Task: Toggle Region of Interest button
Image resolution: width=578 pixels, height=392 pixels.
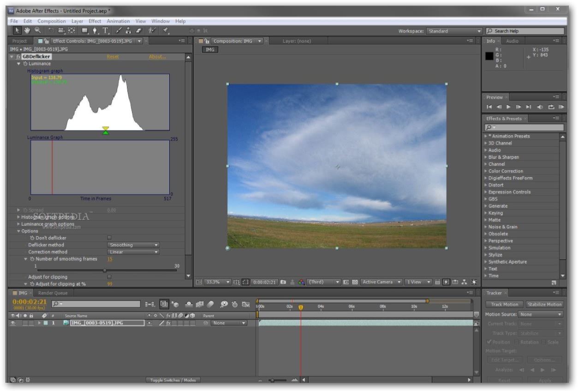Action: pos(346,282)
